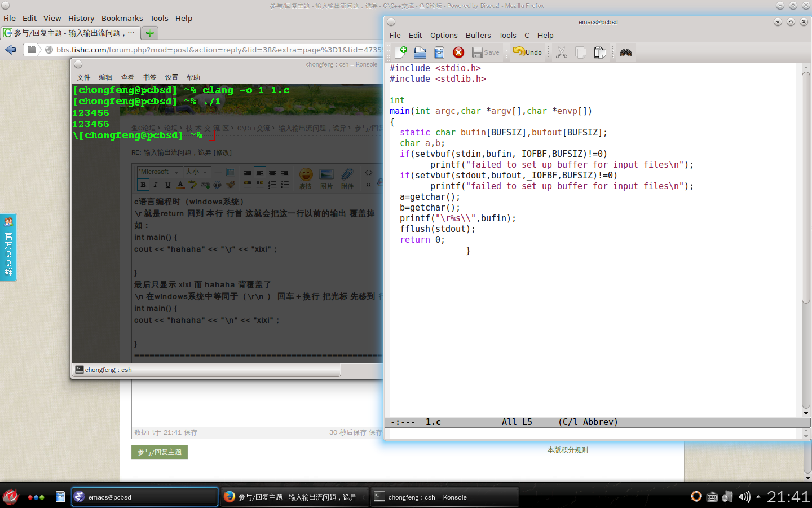812x508 pixels.
Task: Open Firefox History menu
Action: [81, 19]
